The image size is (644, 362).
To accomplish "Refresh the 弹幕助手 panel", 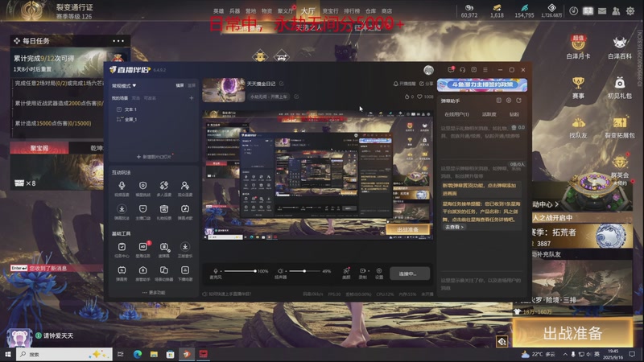I will click(519, 101).
